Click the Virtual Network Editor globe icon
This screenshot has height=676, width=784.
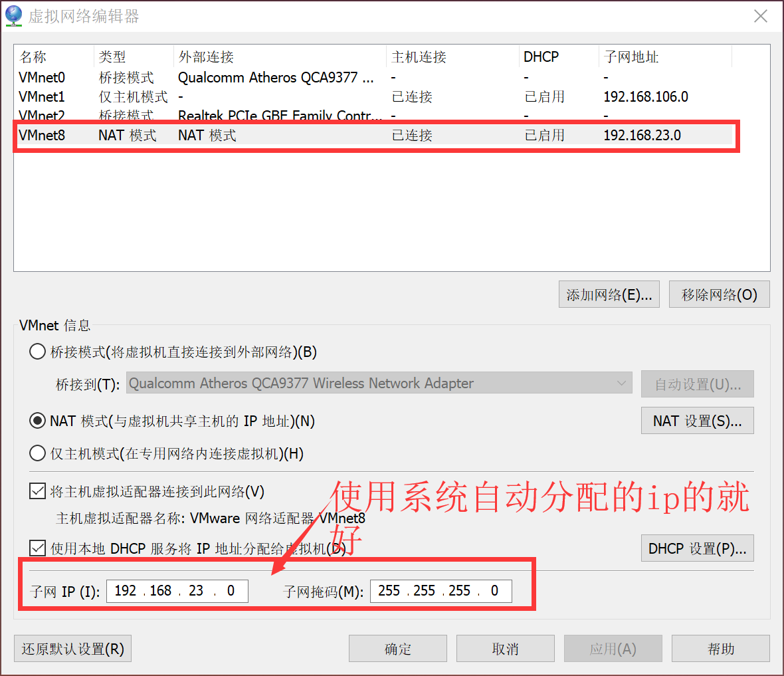click(x=14, y=15)
